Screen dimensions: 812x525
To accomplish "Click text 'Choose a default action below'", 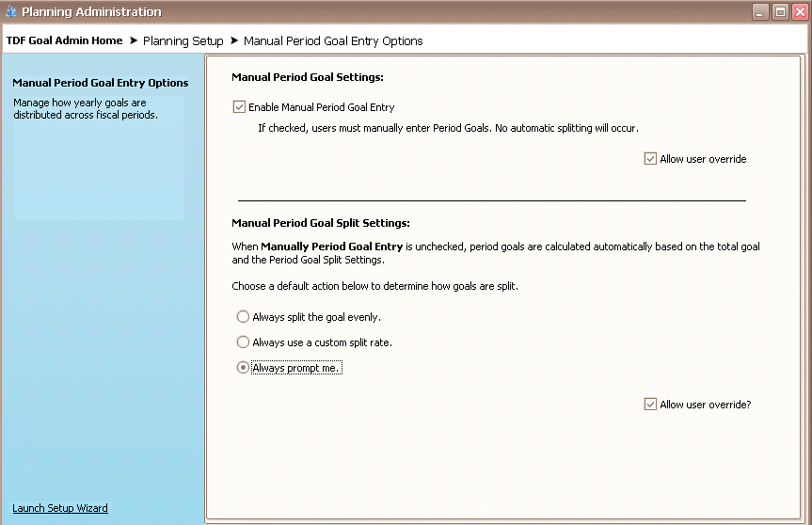I will [374, 286].
